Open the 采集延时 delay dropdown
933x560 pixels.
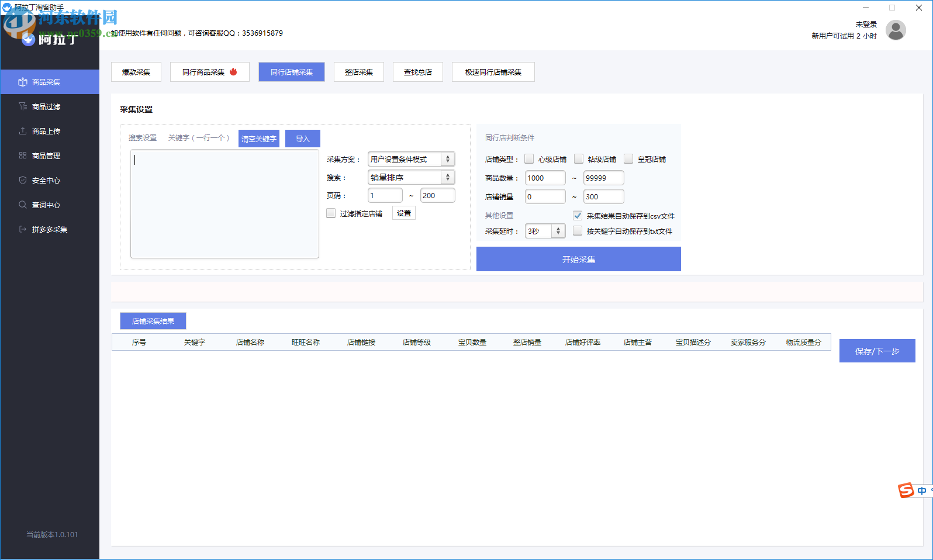click(545, 231)
